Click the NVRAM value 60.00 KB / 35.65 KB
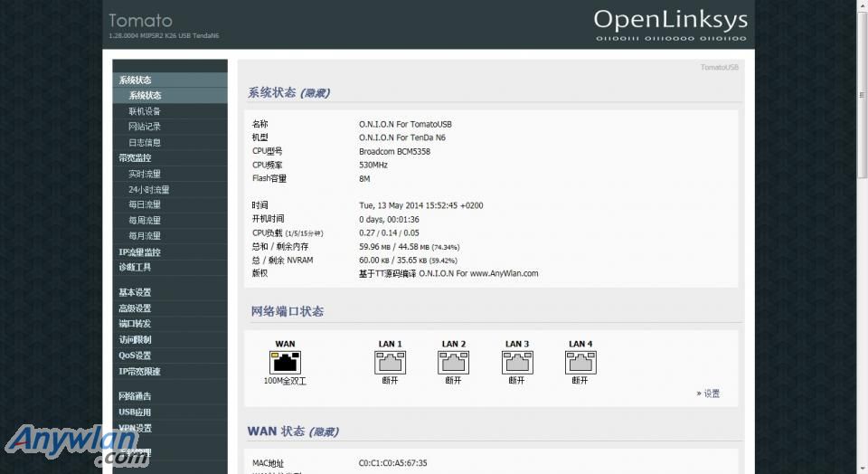 coord(408,261)
